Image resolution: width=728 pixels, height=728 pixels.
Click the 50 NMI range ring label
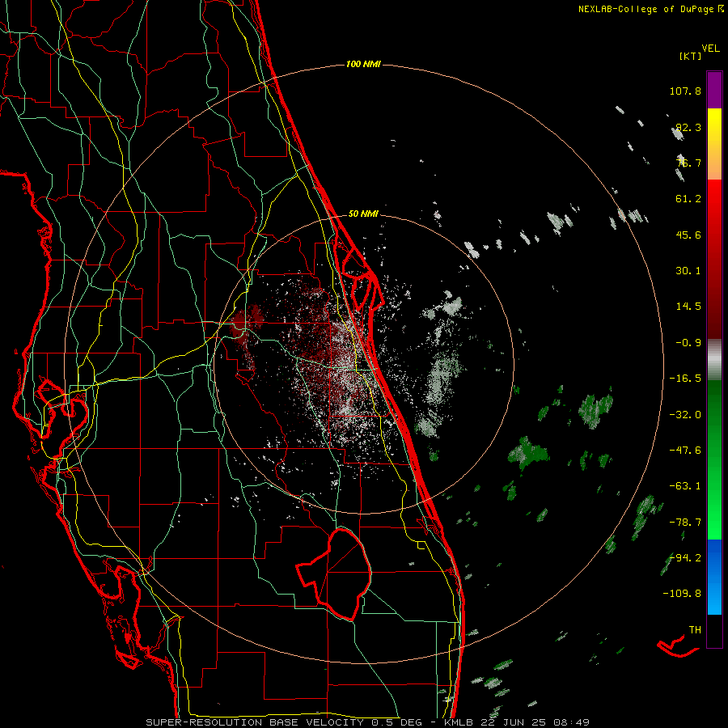pyautogui.click(x=363, y=214)
